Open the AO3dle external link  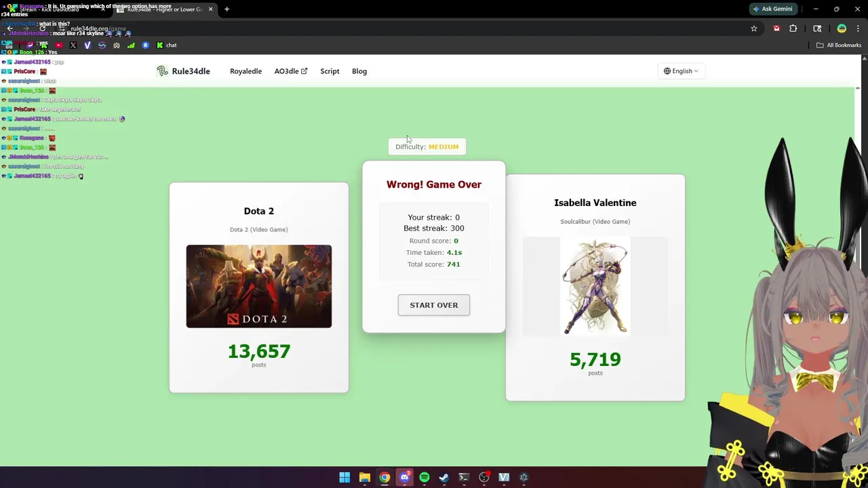pos(290,71)
